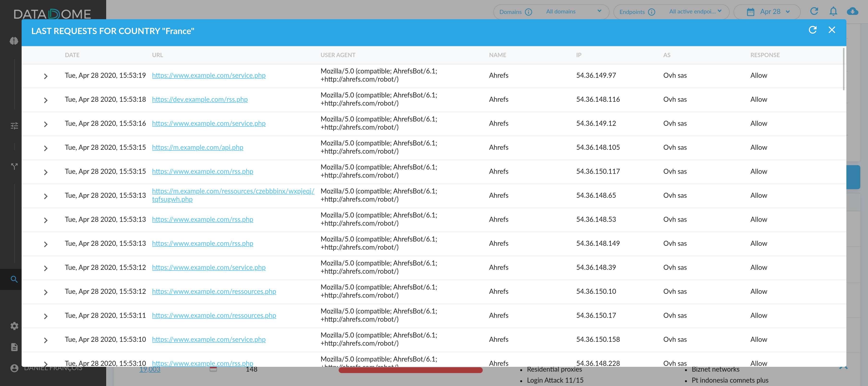Refresh the last requests modal
The width and height of the screenshot is (868, 386).
tap(813, 30)
